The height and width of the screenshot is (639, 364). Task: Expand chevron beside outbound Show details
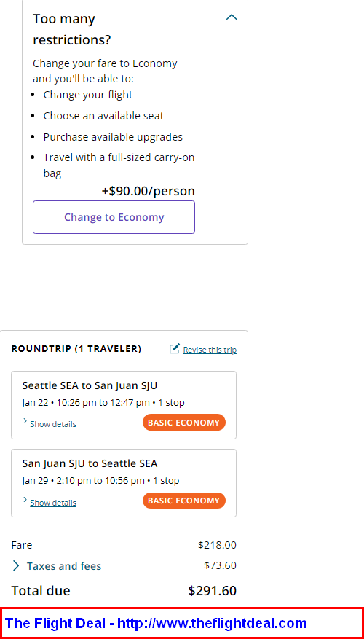point(25,421)
